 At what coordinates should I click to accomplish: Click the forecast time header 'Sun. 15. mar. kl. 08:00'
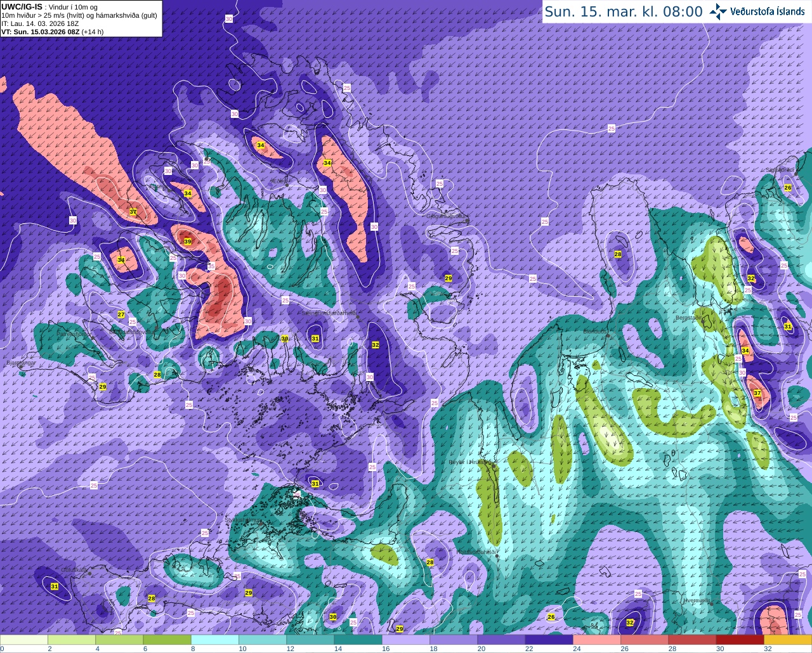click(x=624, y=11)
